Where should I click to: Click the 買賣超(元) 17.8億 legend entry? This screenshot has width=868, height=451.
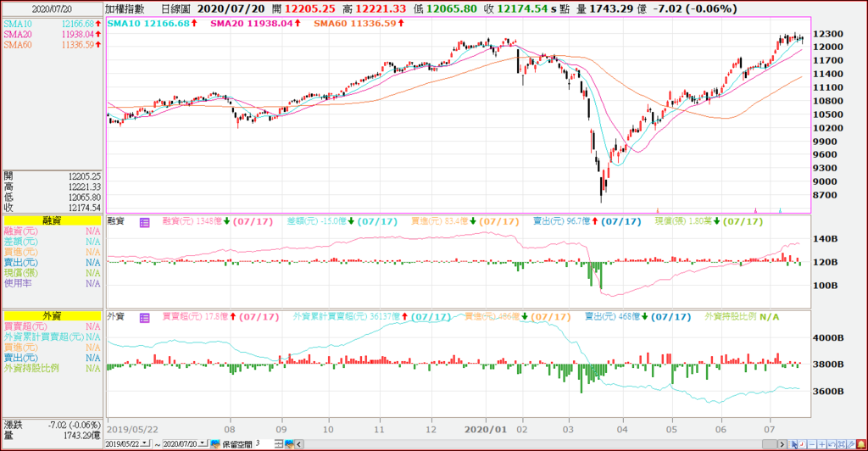221,317
